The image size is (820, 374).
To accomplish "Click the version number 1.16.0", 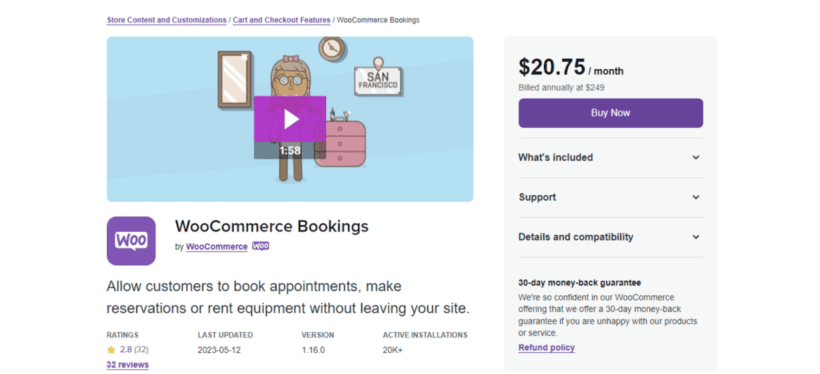I will coord(313,350).
